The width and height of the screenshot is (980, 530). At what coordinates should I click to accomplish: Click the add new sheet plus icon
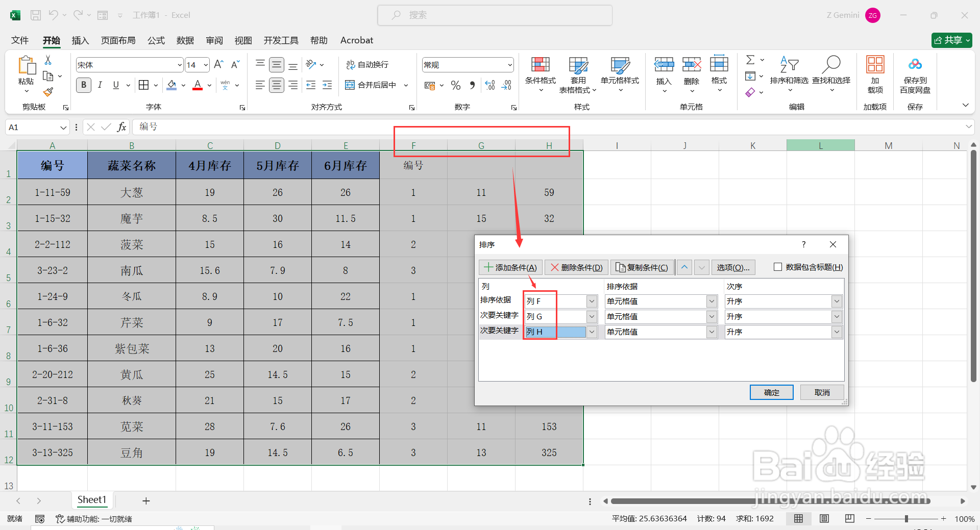pos(146,501)
